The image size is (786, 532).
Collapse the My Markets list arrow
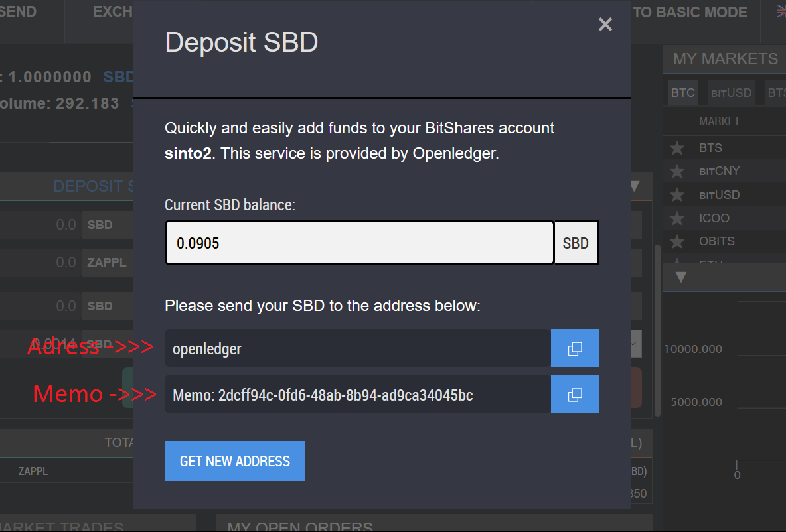(680, 277)
